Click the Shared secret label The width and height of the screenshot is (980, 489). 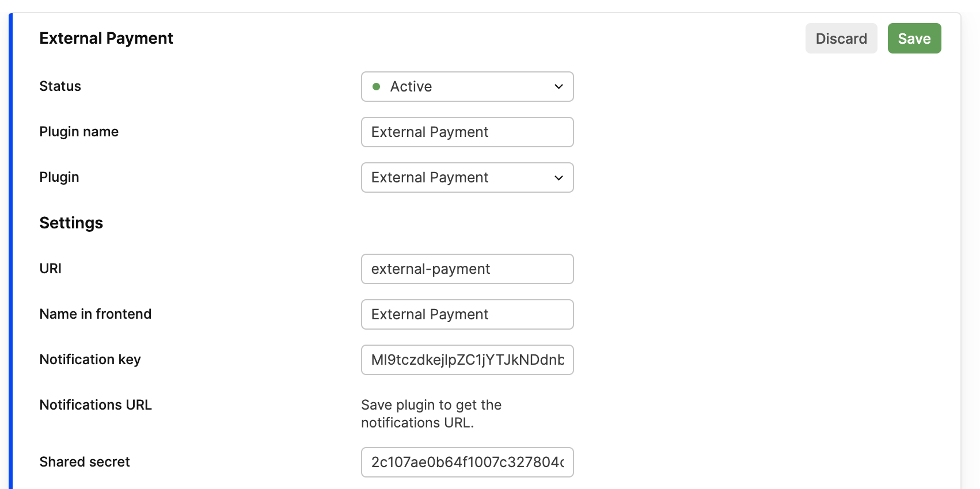[85, 462]
